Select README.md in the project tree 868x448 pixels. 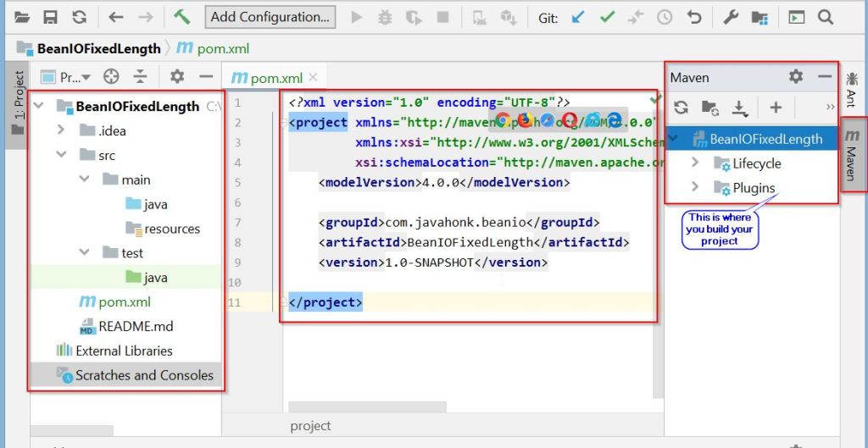tap(127, 326)
